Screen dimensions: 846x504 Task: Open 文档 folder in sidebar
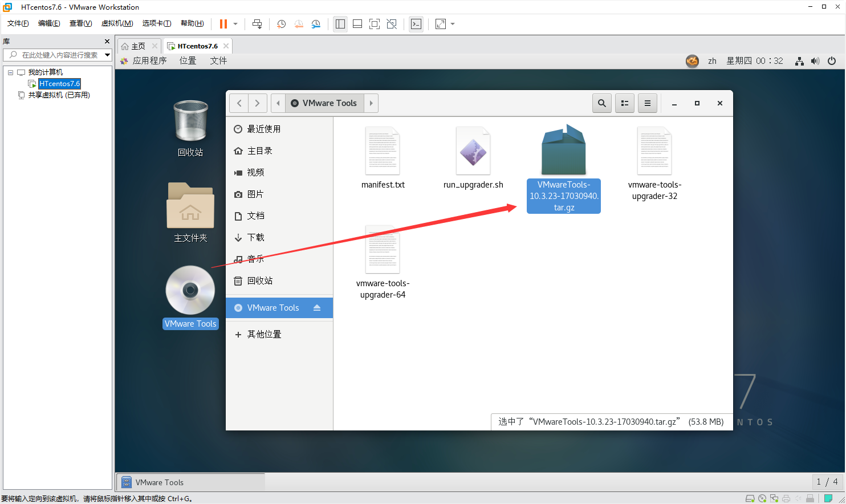pos(279,216)
